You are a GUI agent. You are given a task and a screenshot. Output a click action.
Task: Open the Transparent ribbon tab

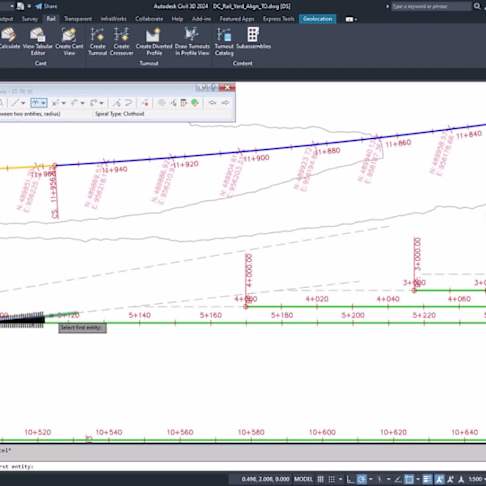pos(78,19)
